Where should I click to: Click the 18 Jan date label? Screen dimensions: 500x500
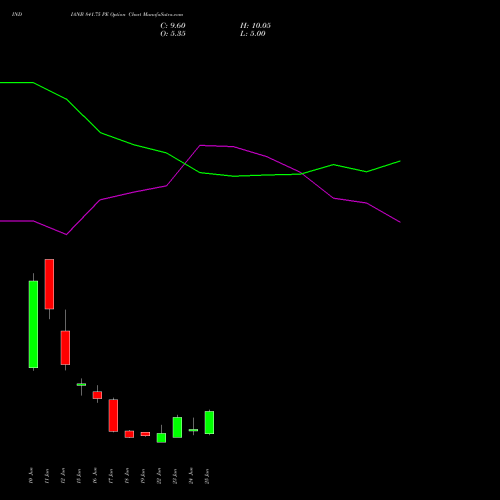click(x=127, y=476)
